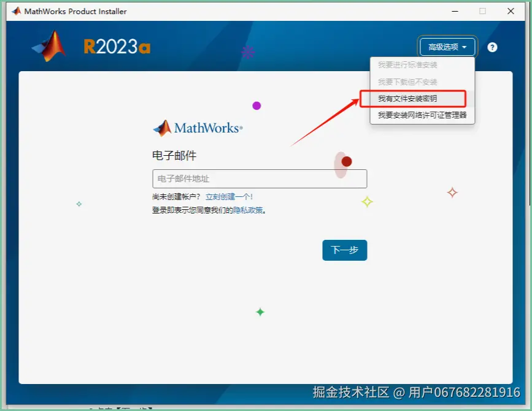Focus the 电子邮件地址 email input field
This screenshot has height=411, width=532.
tap(260, 179)
